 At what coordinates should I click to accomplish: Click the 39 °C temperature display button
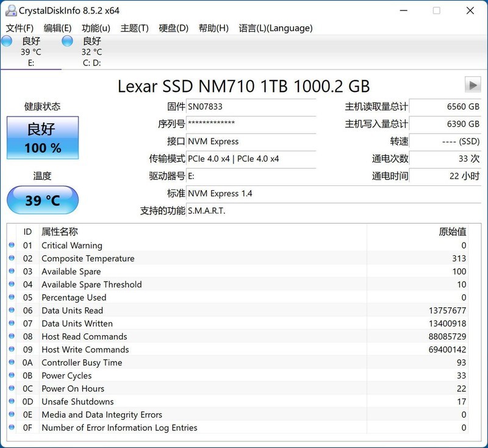coord(41,198)
